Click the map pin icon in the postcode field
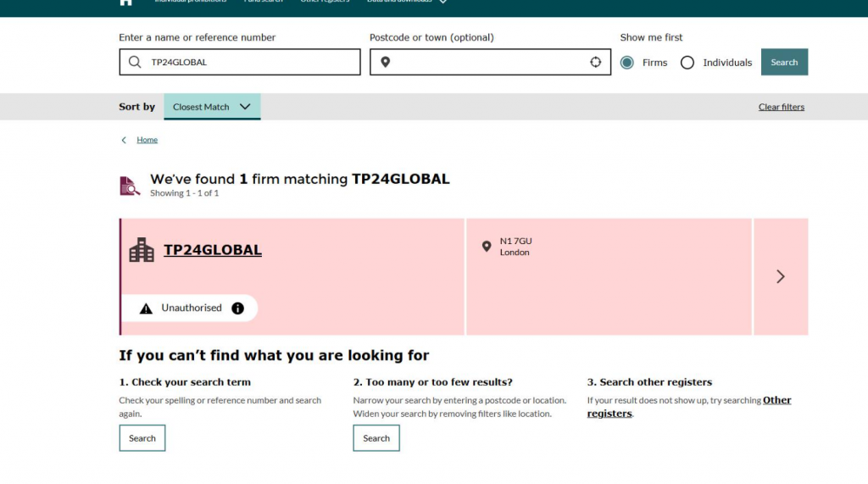Viewport: 868px width, 484px height. (386, 62)
